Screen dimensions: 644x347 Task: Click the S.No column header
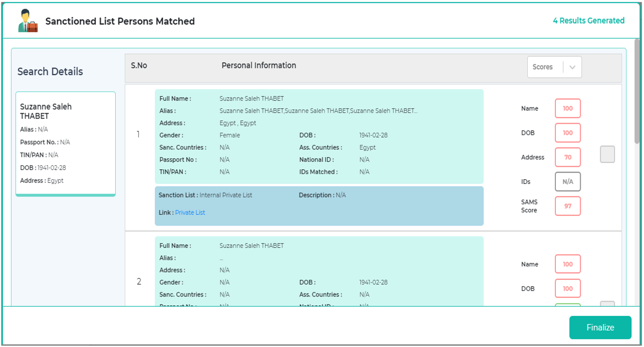pyautogui.click(x=139, y=66)
